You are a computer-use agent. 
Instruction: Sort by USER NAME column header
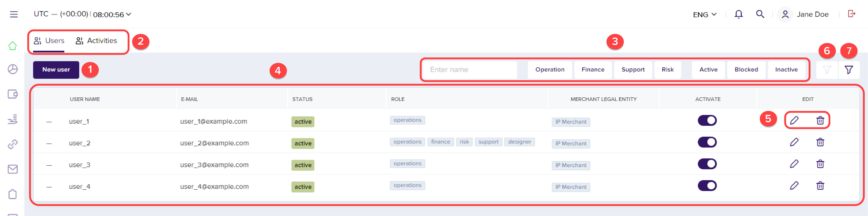85,99
